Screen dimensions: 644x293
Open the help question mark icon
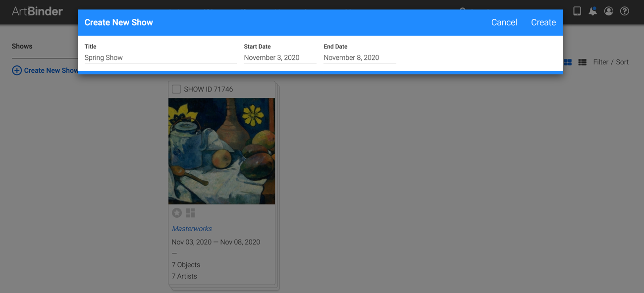625,11
